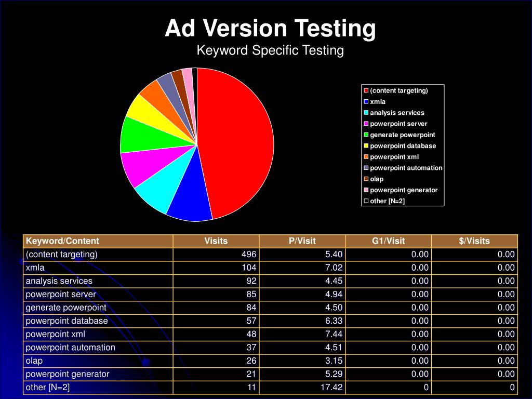
Task: Click 'analysis services' legend label
Action: (x=397, y=113)
